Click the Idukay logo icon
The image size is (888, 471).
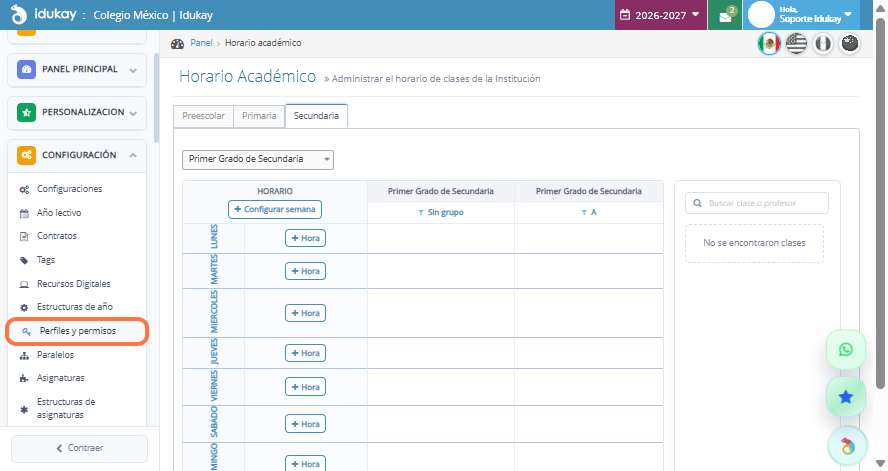click(x=19, y=15)
